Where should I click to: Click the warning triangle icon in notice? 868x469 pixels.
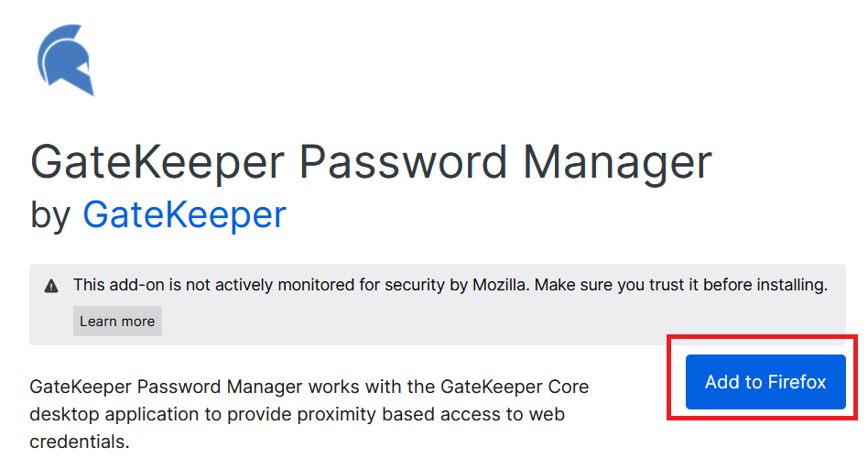(x=51, y=287)
